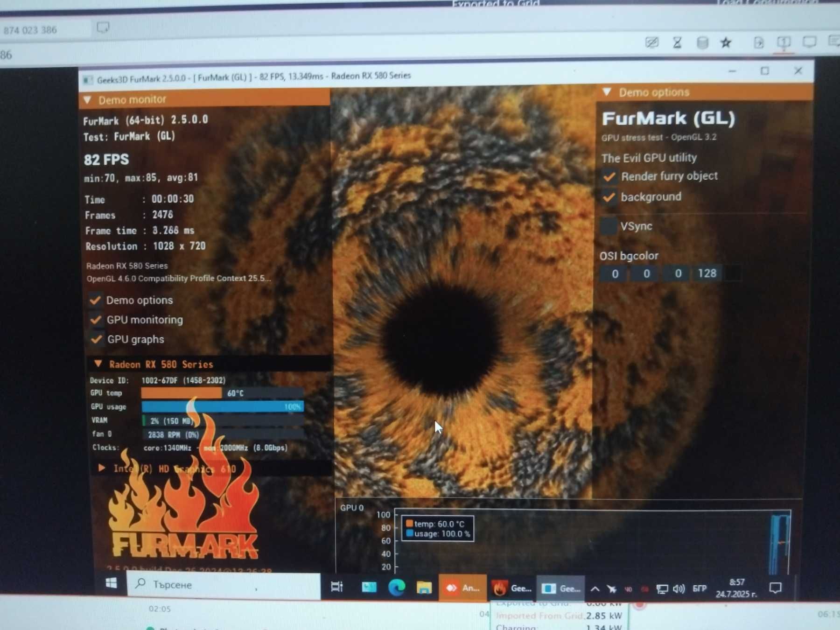Click the fan 0 RPM bar
This screenshot has height=630, width=840.
pyautogui.click(x=224, y=435)
